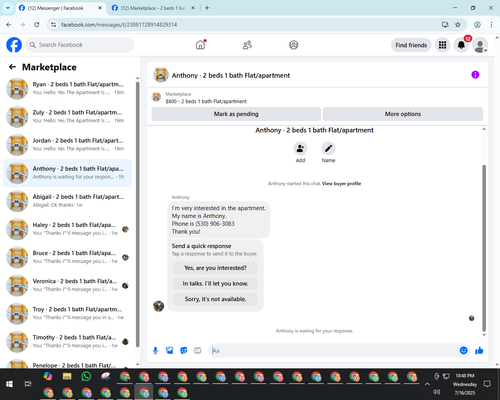
Task: Send quick response "Sorry, it's not available."
Action: click(215, 299)
